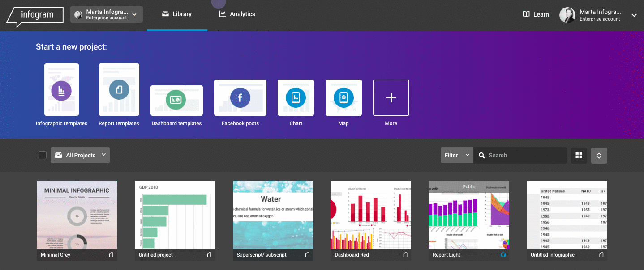Screen dimensions: 644x270
Task: Open the user profile menu arrow
Action: coord(634,15)
